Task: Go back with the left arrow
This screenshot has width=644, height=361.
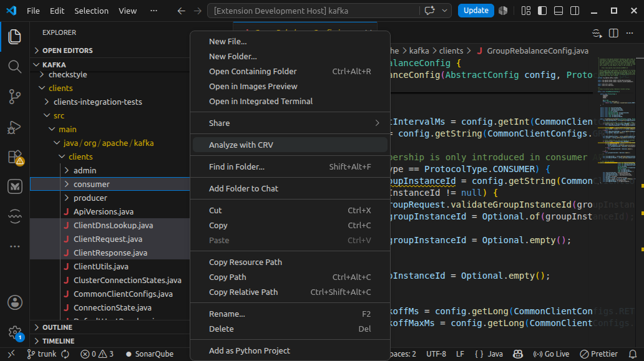Action: [181, 11]
